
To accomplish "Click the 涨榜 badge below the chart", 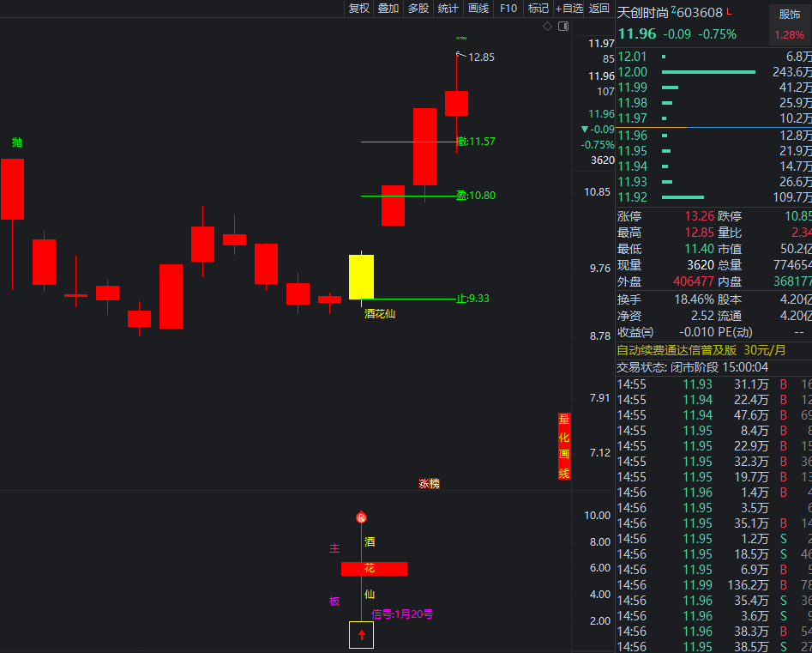I will click(429, 484).
